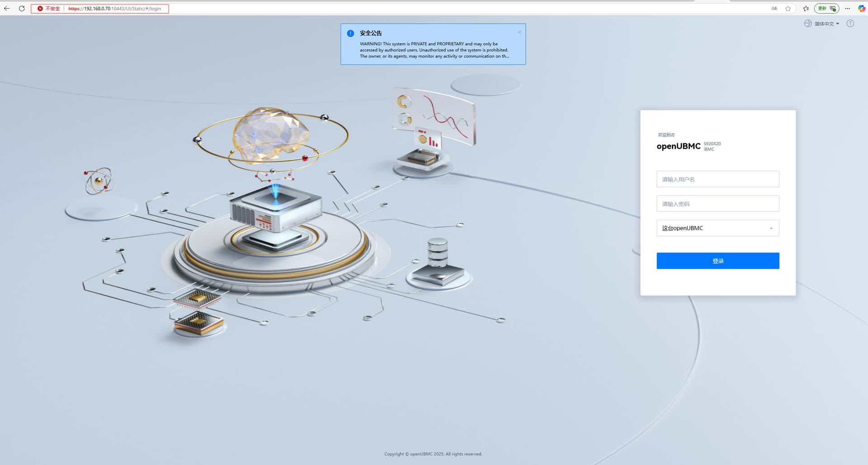Launch the Copilot sidebar icon
The image size is (868, 465).
coord(862,9)
